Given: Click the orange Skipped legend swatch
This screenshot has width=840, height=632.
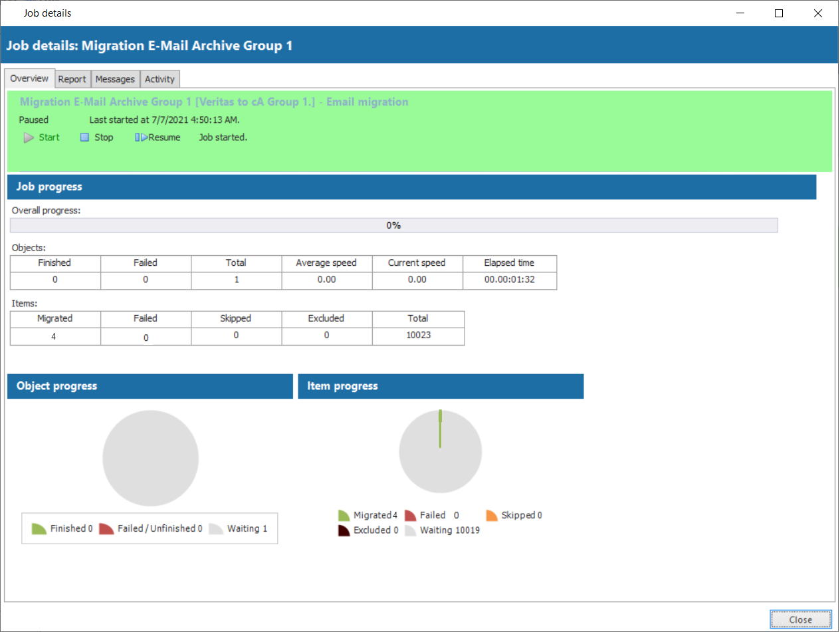Looking at the screenshot, I should pos(492,516).
